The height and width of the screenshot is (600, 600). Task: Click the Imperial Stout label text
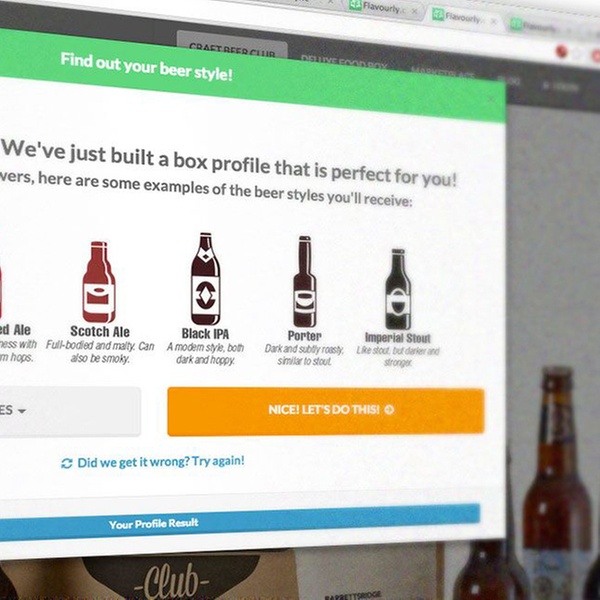[398, 338]
